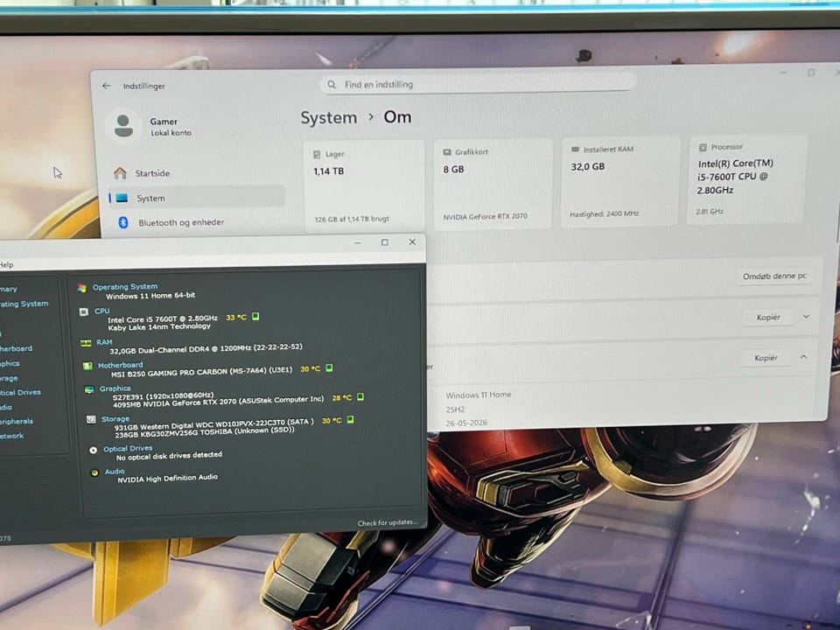Open the Storage heading link in summary

coord(115,418)
